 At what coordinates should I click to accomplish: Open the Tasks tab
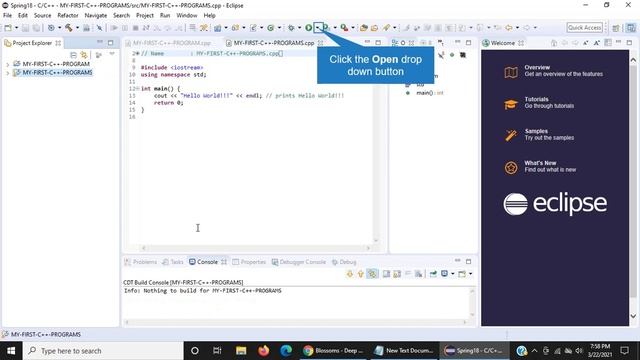[x=173, y=262]
